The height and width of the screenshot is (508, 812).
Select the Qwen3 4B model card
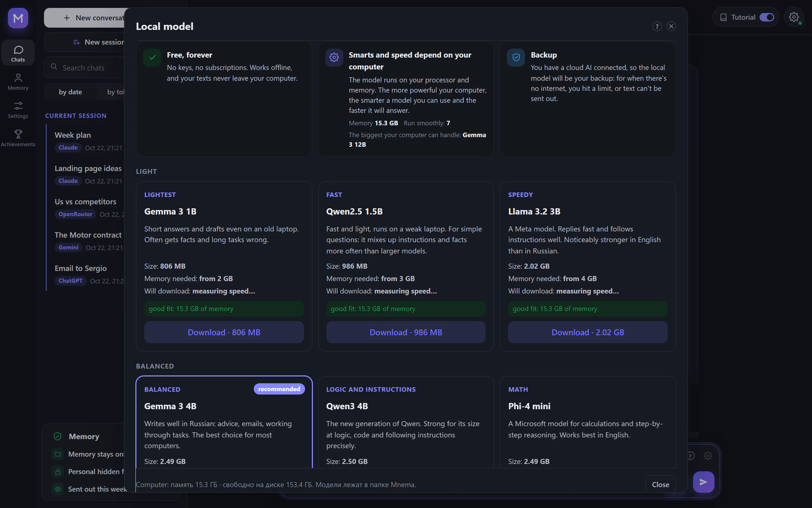tap(406, 422)
